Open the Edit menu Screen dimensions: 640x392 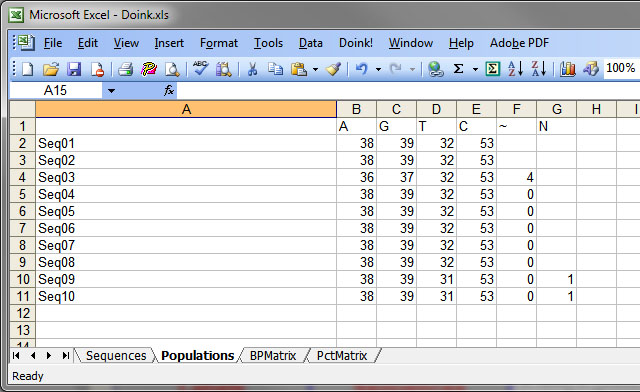point(88,43)
